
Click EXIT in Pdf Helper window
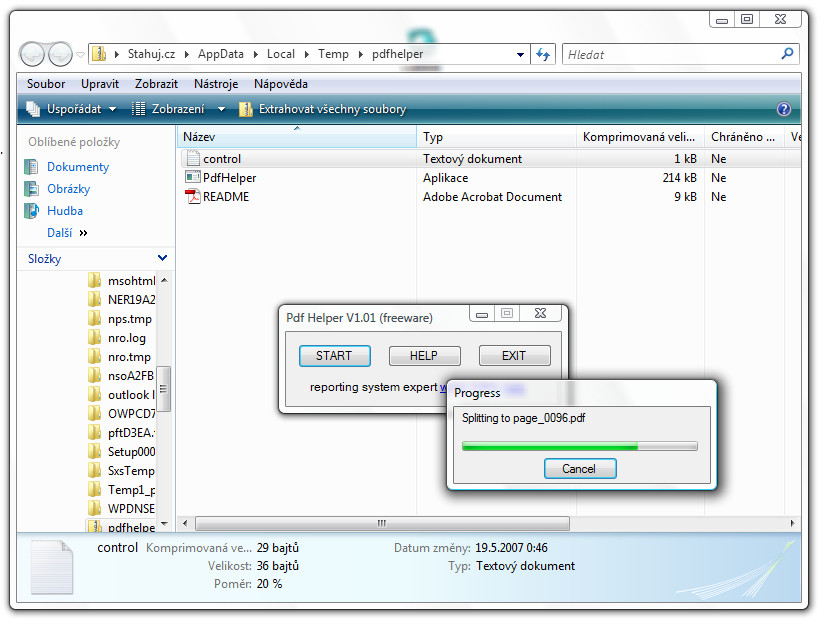[514, 356]
